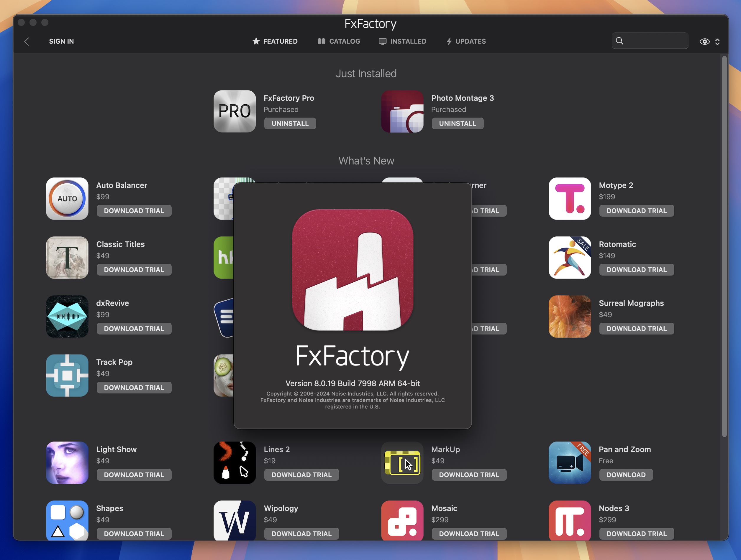
Task: Download the free Pan and Zoom
Action: click(x=626, y=475)
